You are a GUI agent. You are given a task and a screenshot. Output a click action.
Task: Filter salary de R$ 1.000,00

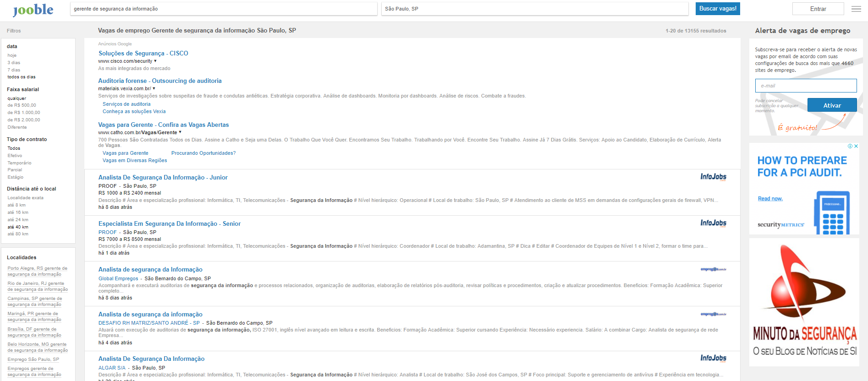(24, 113)
